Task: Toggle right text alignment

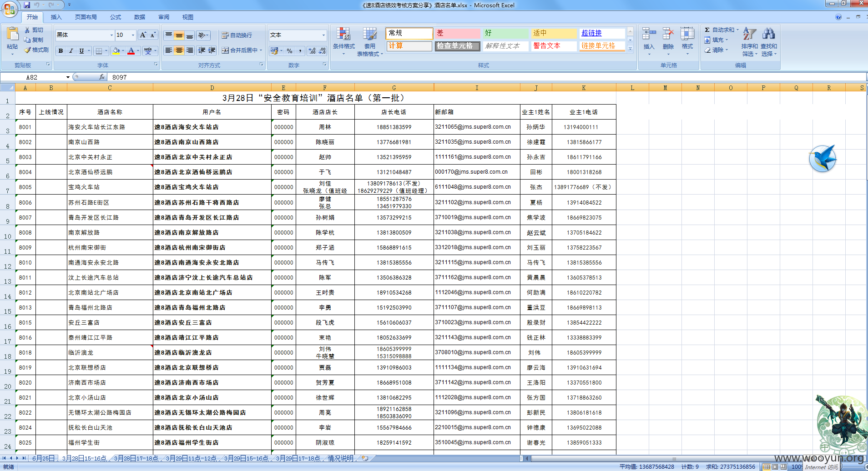Action: click(190, 50)
